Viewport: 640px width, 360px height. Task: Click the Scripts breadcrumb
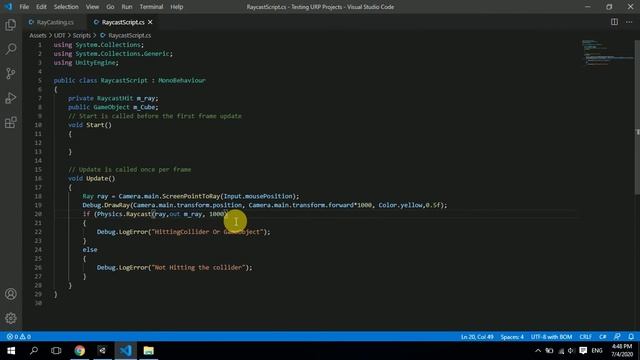82,36
